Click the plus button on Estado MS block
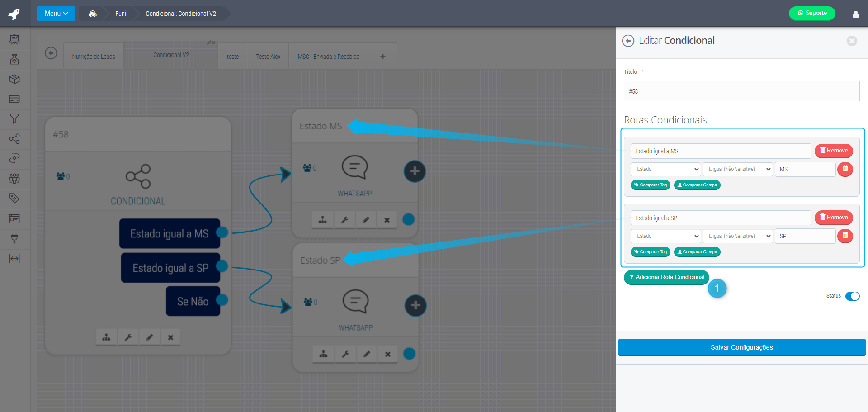 click(415, 171)
